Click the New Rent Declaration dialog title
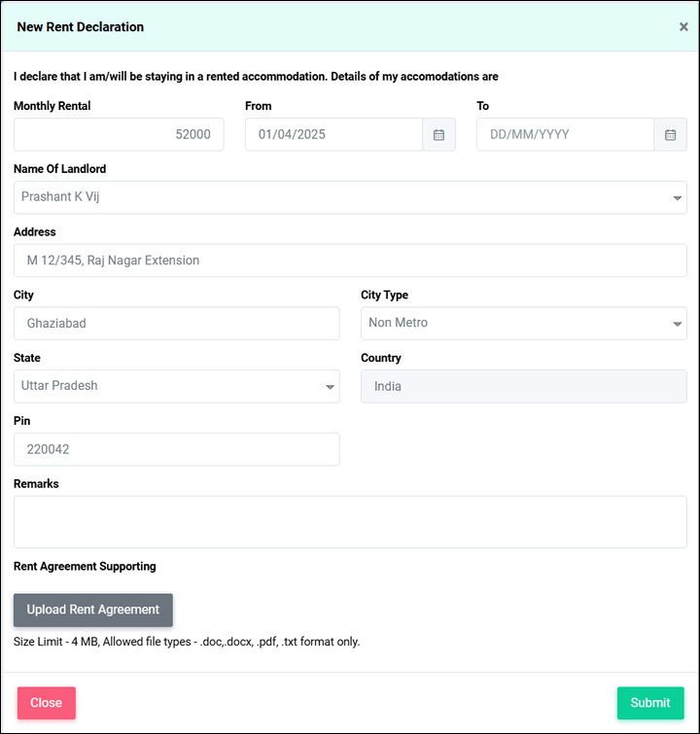Viewport: 700px width, 734px height. tap(81, 27)
